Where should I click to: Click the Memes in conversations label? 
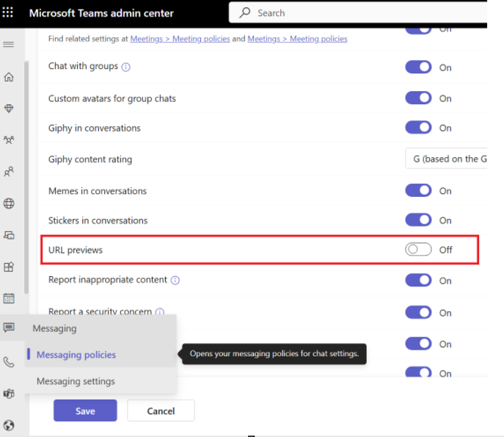98,191
